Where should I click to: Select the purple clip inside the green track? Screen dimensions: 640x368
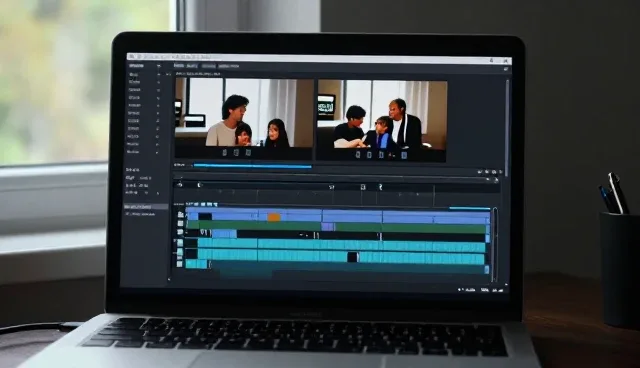[x=328, y=226]
